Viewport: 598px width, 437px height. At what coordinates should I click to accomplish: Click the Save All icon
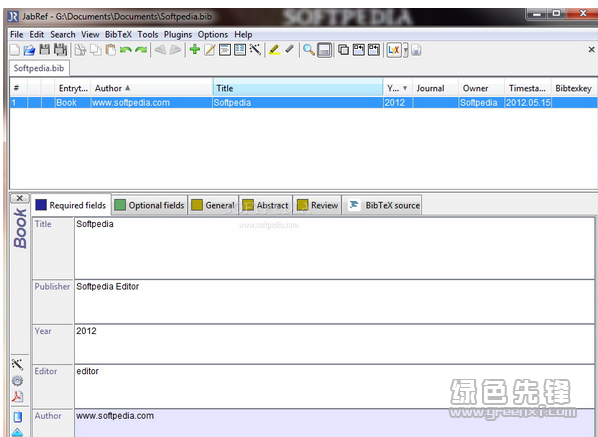[x=61, y=50]
